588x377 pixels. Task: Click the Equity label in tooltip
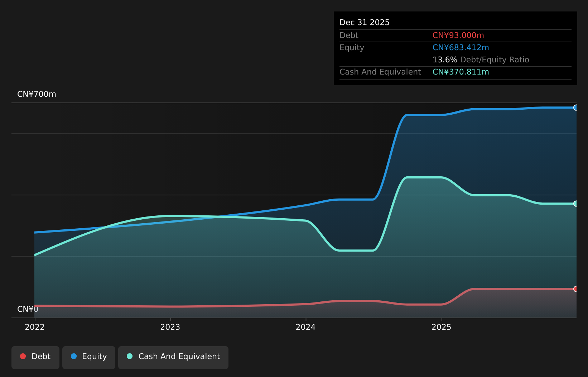click(x=352, y=48)
